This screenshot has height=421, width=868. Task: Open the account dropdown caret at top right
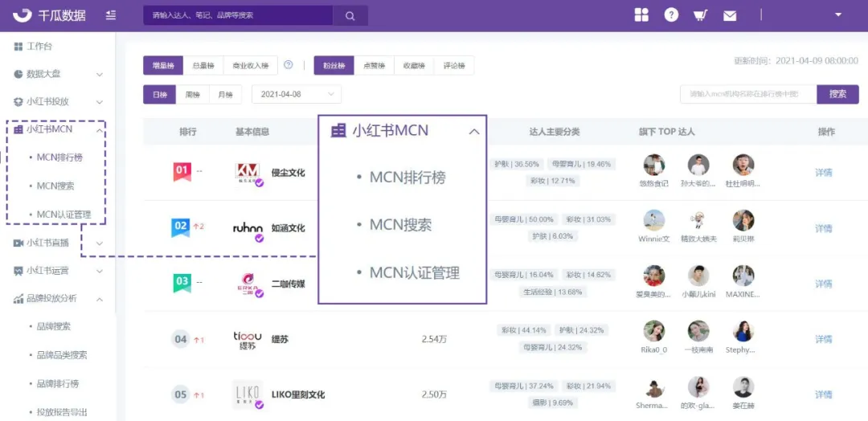click(x=838, y=15)
